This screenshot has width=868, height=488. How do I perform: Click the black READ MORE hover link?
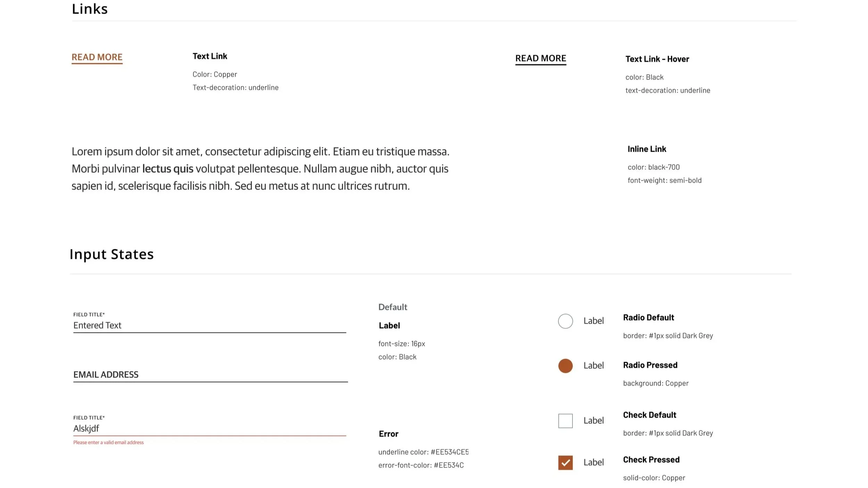540,58
